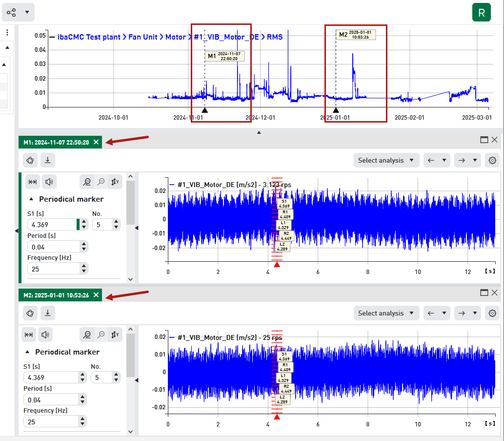Click the fit-width arrows icon in M2 panel
504x441 pixels.
coord(29,335)
